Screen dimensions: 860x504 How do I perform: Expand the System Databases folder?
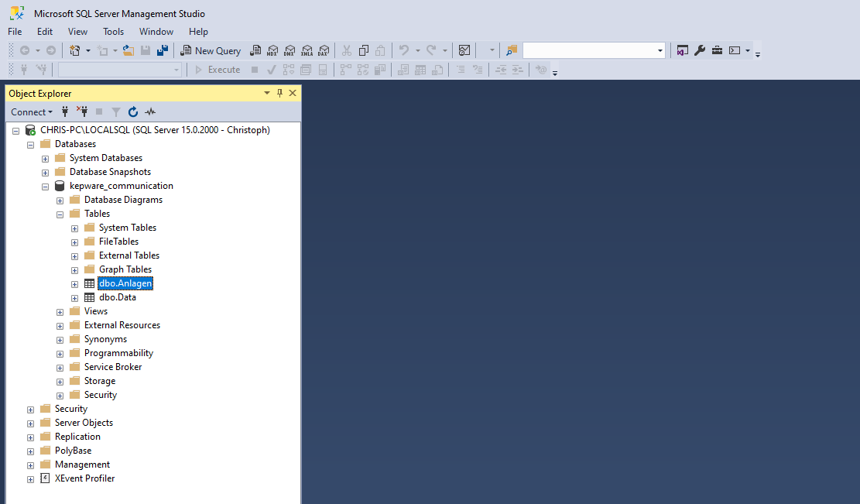tap(46, 159)
